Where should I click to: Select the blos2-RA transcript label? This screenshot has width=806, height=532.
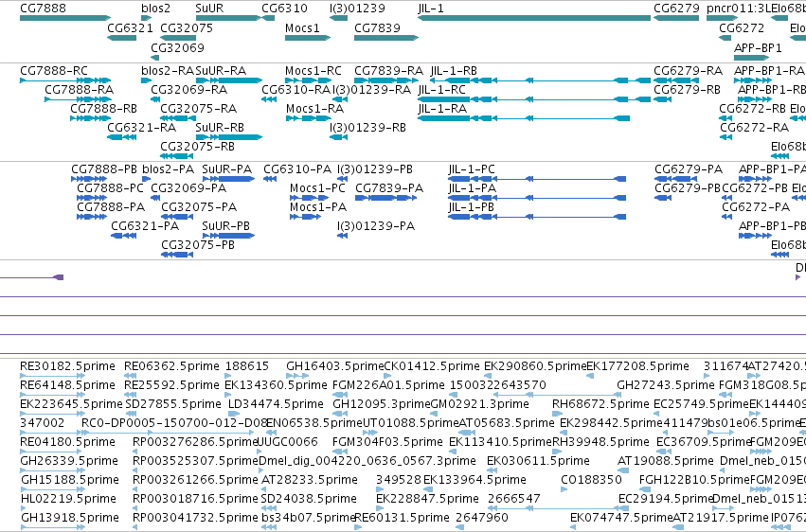(168, 70)
